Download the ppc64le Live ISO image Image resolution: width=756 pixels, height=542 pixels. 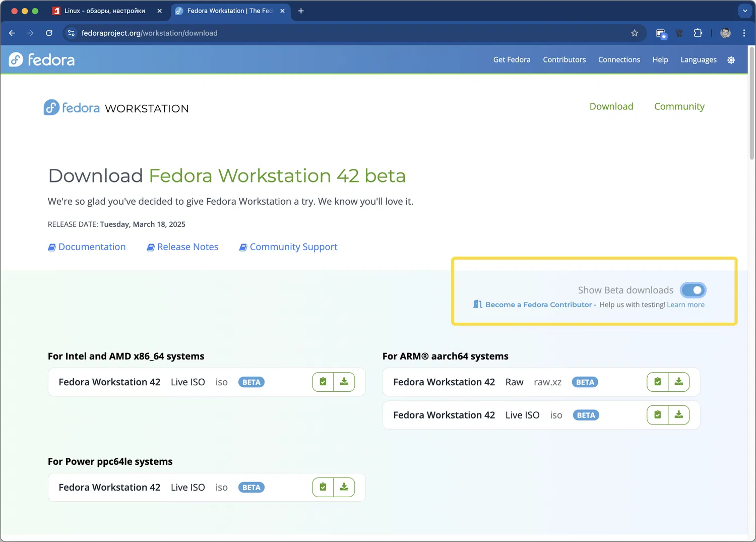344,487
